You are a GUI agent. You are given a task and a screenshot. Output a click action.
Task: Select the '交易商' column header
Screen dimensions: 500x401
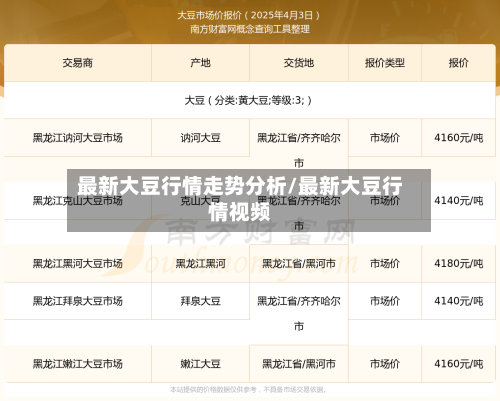click(78, 63)
